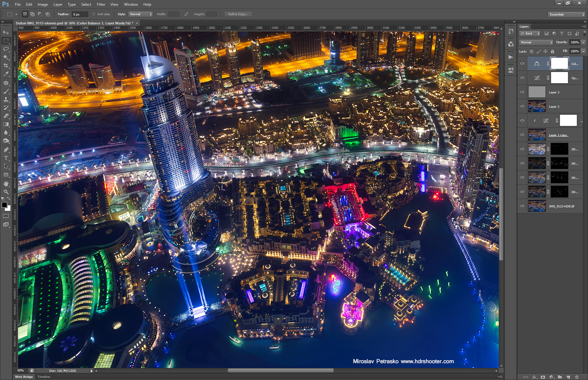Click the Create new layer icon
Image resolution: width=588 pixels, height=380 pixels.
click(568, 377)
